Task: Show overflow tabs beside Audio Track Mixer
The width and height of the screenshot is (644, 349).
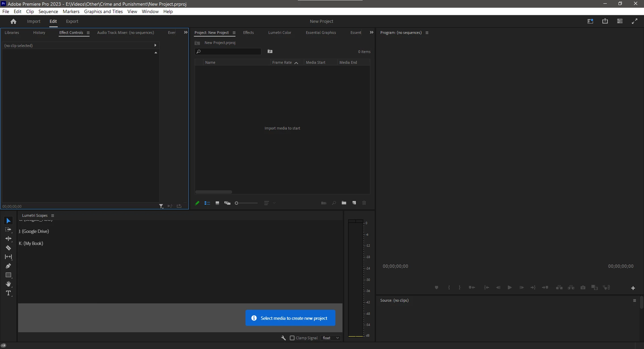Action: click(186, 33)
